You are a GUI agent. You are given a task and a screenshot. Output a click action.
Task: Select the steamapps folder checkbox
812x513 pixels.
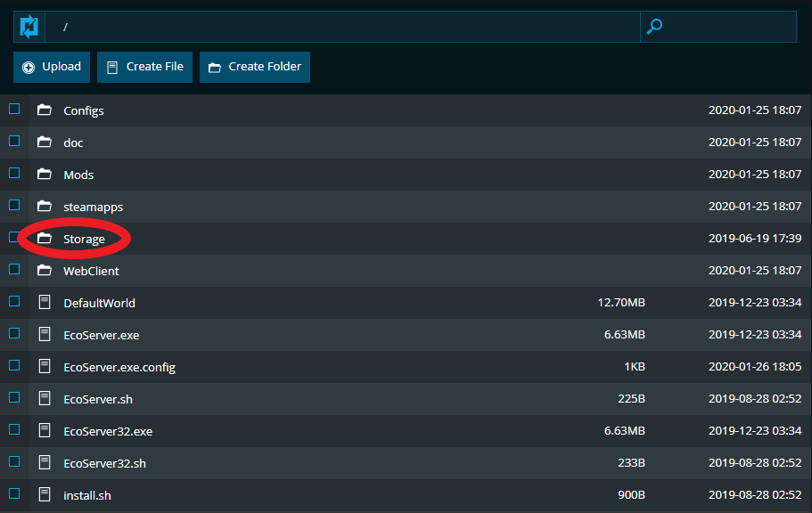click(x=14, y=205)
